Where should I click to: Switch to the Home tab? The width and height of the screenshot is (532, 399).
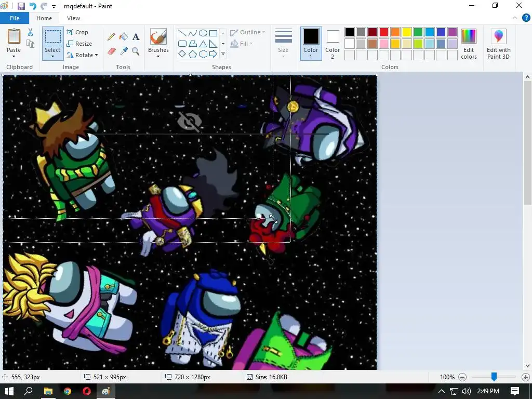point(44,18)
